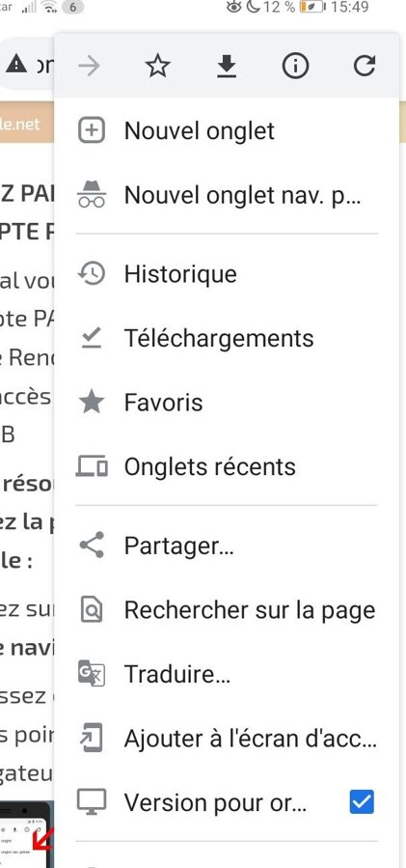The width and height of the screenshot is (406, 868).
Task: Download the page with the download icon
Action: (x=227, y=67)
